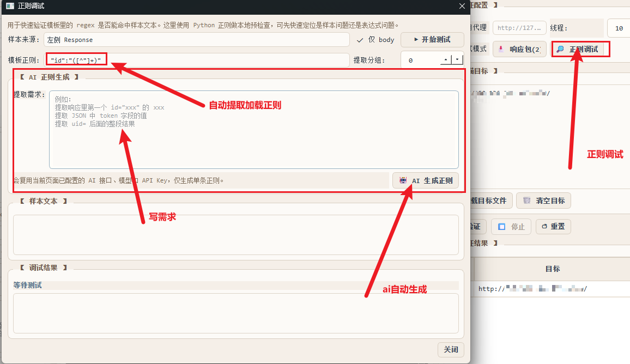
Task: Click the reset icon on 重置 button
Action: [544, 227]
